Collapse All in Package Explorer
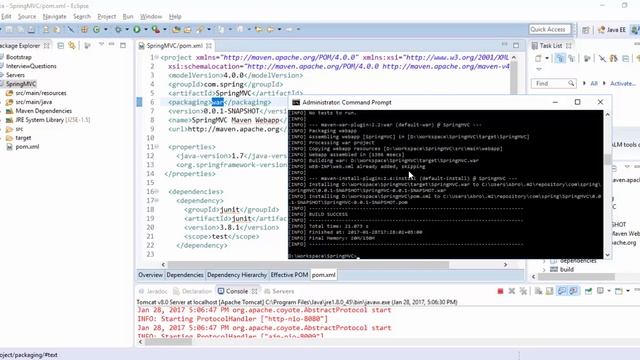The width and height of the screenshot is (640, 360). tap(60, 46)
